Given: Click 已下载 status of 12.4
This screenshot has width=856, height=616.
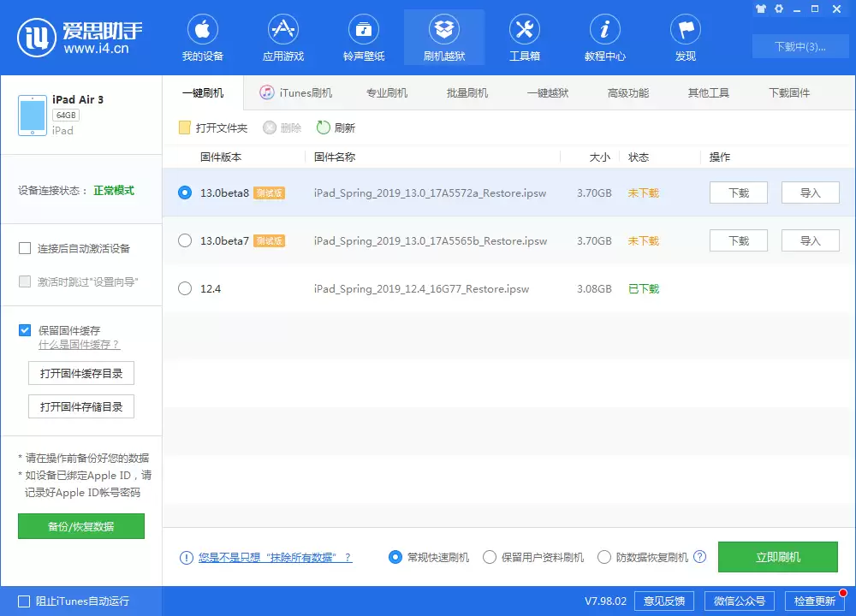Looking at the screenshot, I should (x=644, y=288).
